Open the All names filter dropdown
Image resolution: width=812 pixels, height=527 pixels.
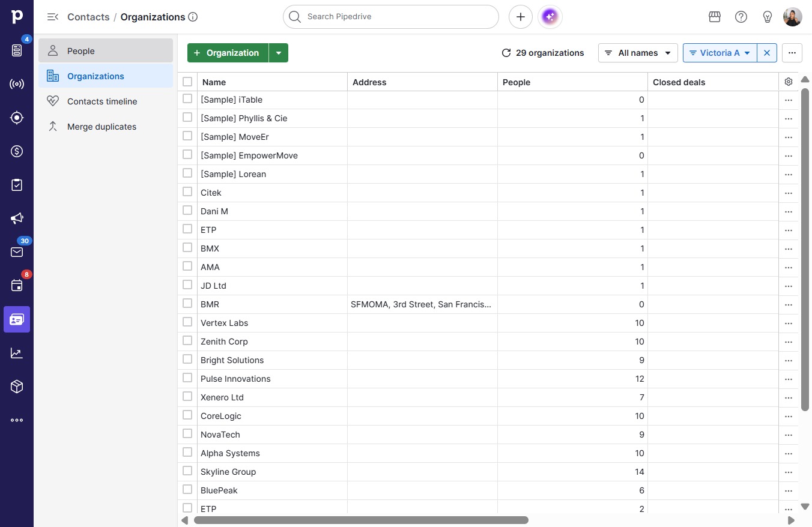tap(638, 53)
